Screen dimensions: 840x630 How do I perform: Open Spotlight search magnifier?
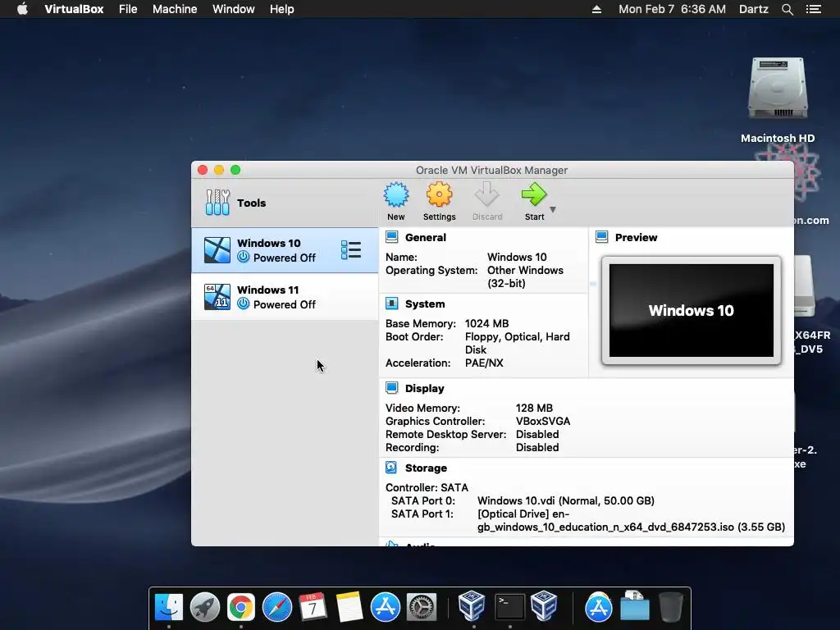point(787,9)
